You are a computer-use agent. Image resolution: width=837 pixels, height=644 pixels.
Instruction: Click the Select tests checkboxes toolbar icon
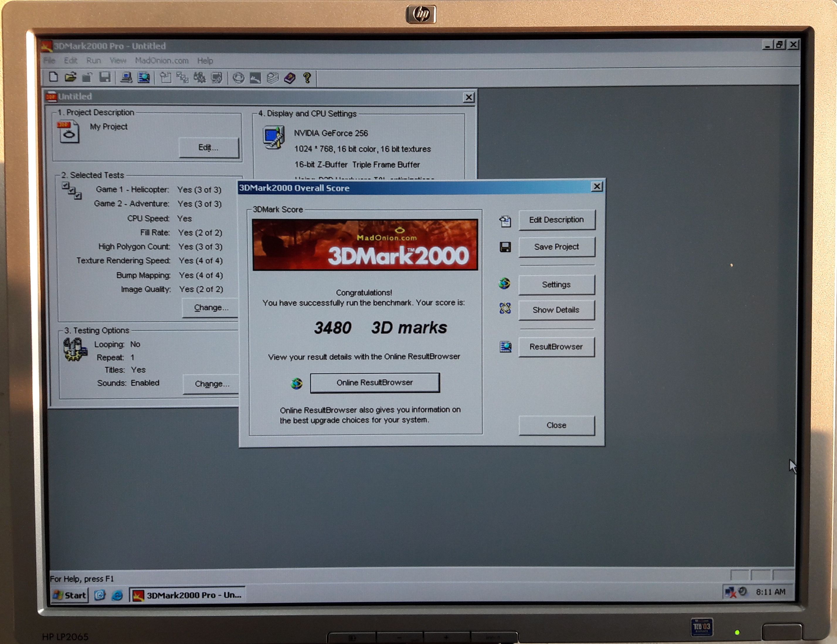(x=182, y=78)
